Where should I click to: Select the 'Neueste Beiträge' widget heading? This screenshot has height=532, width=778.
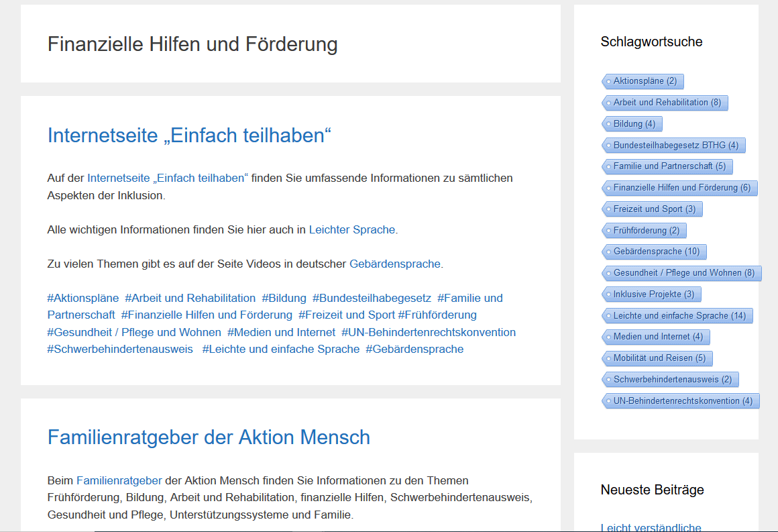point(653,490)
